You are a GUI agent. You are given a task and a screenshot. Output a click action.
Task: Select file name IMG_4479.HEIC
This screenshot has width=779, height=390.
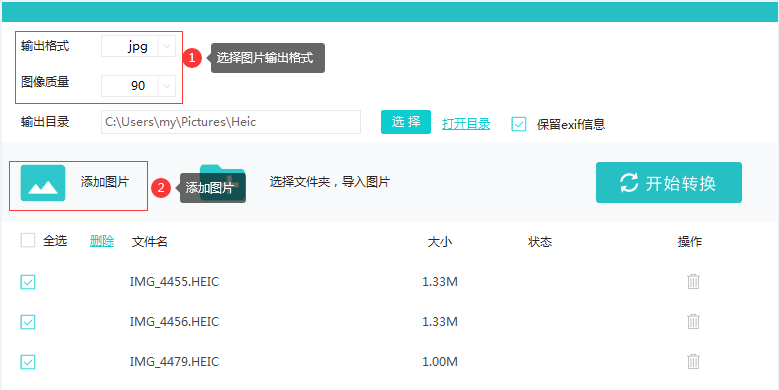[174, 362]
